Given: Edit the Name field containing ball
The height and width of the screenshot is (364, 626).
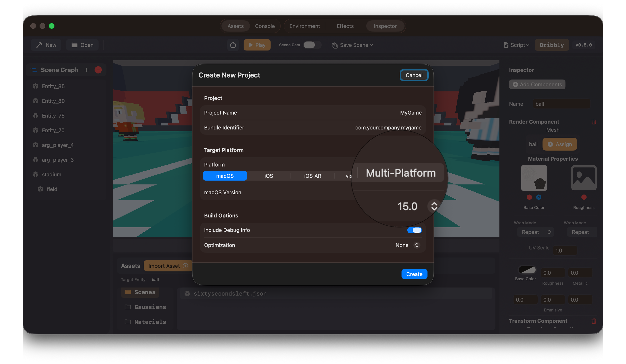Looking at the screenshot, I should [x=561, y=104].
